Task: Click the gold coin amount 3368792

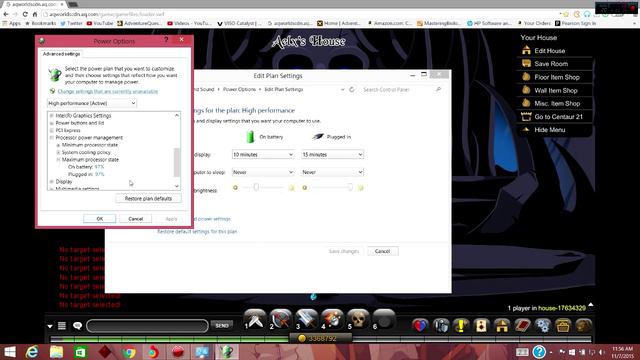Action: [322, 338]
